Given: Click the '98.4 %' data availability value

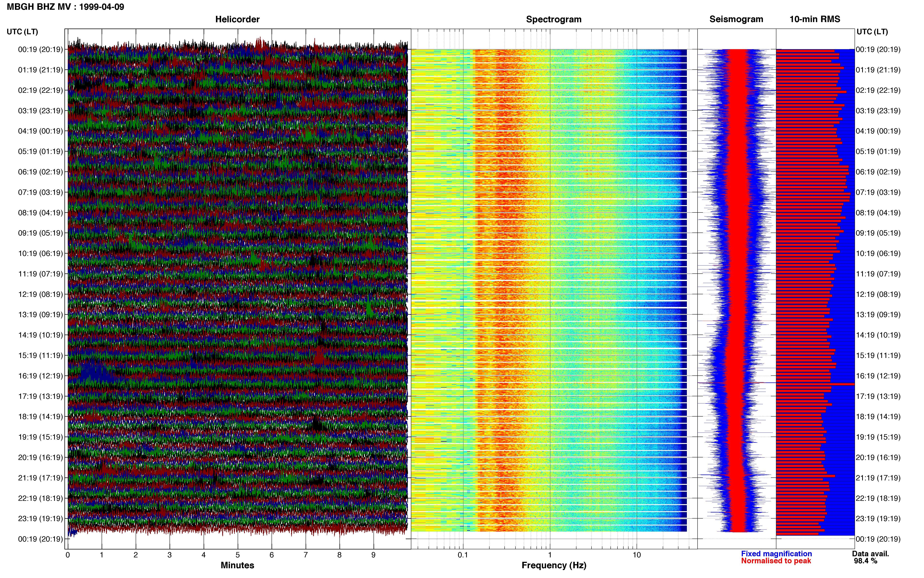Looking at the screenshot, I should pos(865,561).
